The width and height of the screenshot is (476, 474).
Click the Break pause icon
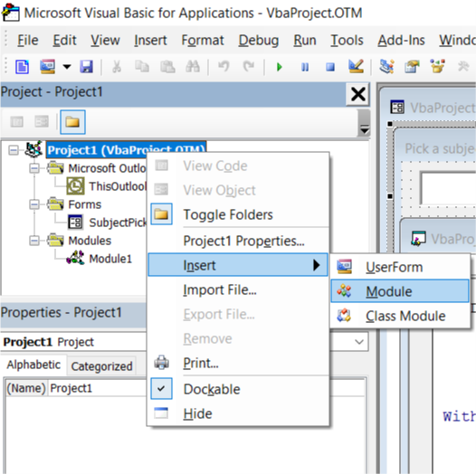tap(305, 67)
